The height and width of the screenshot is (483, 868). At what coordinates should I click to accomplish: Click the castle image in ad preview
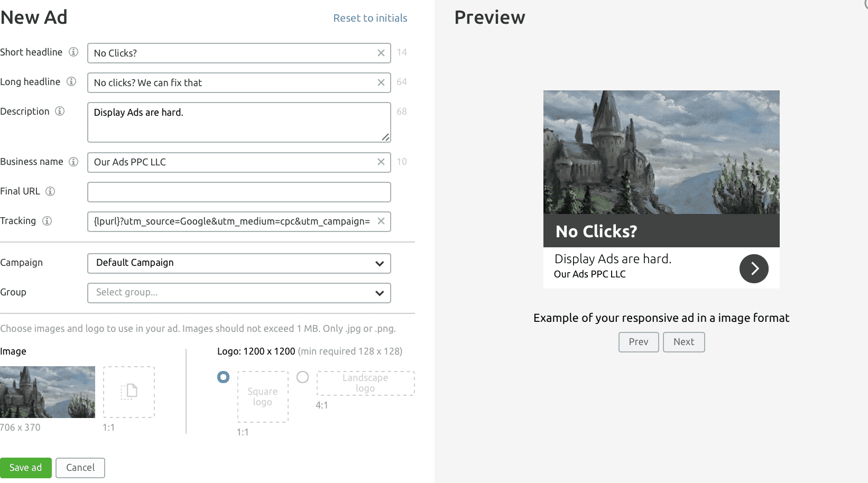661,152
